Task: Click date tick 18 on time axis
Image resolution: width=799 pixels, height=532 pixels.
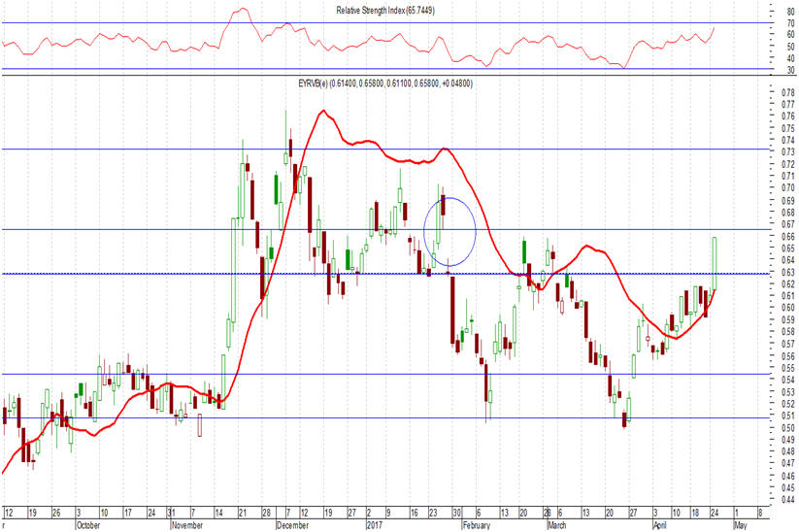Action: click(695, 513)
